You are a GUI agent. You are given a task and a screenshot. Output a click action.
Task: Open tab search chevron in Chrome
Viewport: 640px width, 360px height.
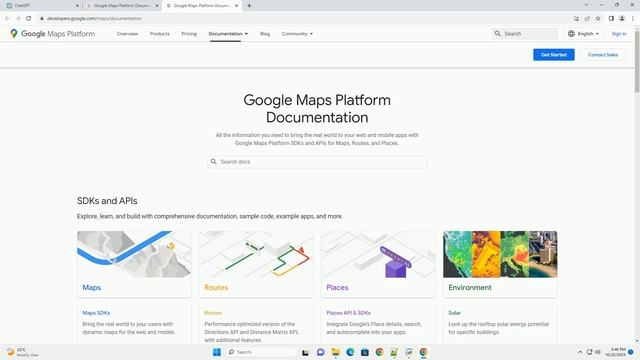coord(586,5)
